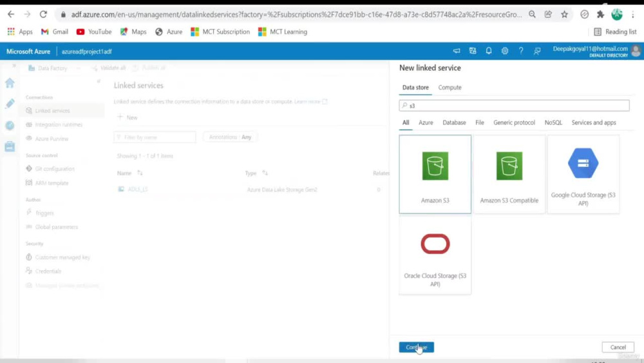Filter connectors by the Azure category
This screenshot has height=363, width=644.
click(426, 123)
